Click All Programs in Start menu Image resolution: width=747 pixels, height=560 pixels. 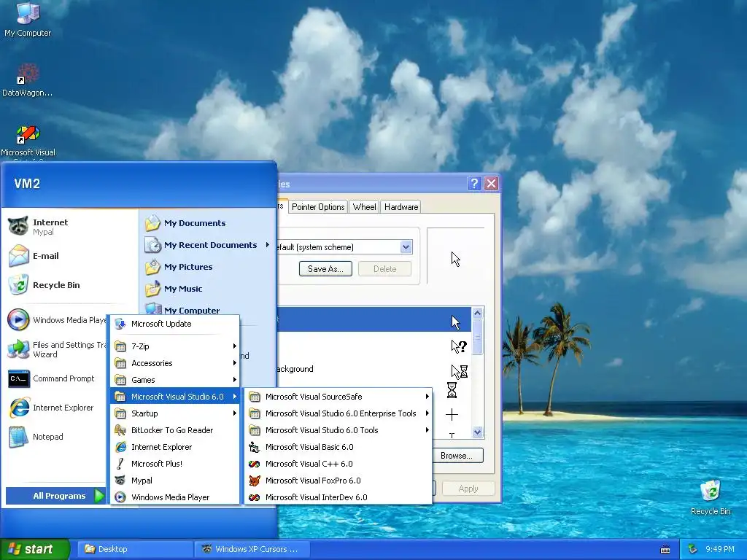(55, 496)
